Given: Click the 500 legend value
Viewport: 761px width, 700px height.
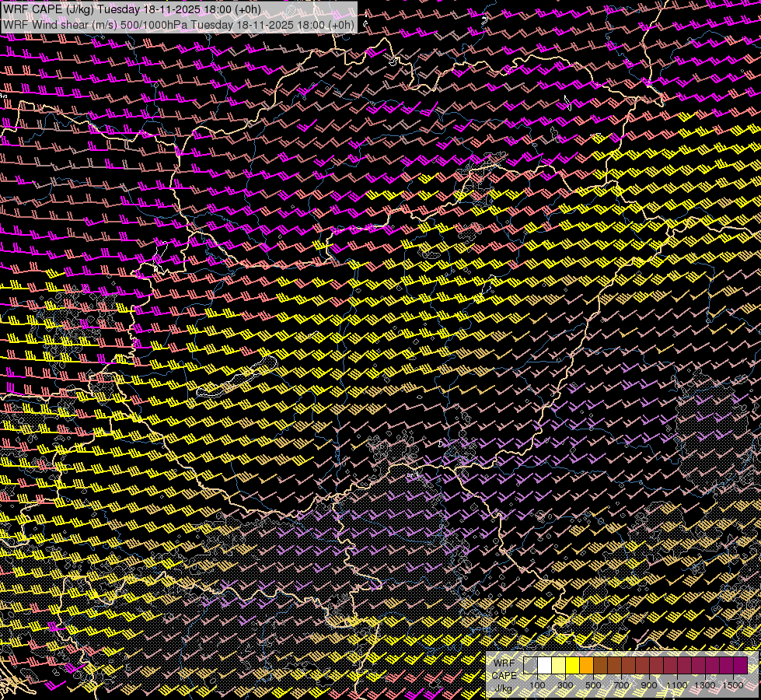Looking at the screenshot, I should [x=593, y=685].
